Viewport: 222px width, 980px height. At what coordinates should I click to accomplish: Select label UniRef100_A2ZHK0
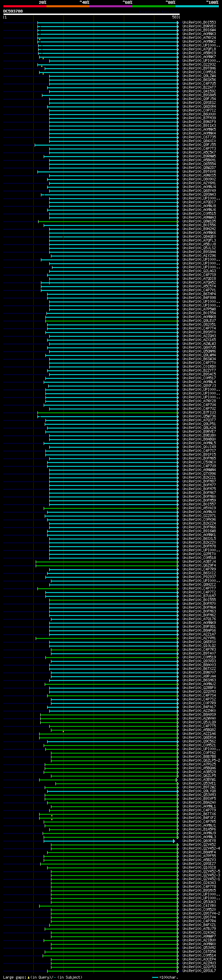[x=199, y=711]
